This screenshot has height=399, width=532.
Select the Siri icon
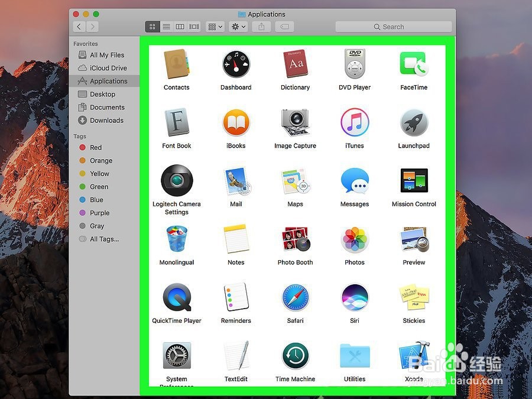[355, 297]
